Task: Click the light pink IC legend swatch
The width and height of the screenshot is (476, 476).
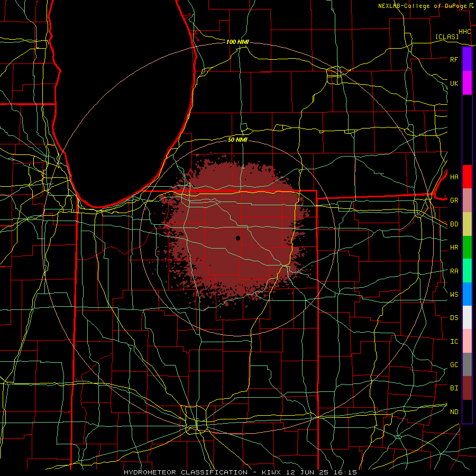Action: coord(467,341)
